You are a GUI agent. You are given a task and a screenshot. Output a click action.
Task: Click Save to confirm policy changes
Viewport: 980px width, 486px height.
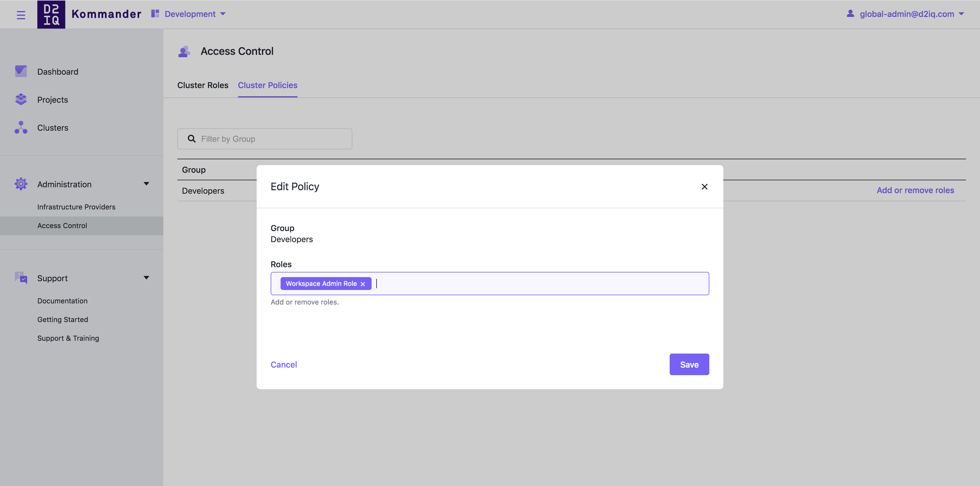pos(688,364)
